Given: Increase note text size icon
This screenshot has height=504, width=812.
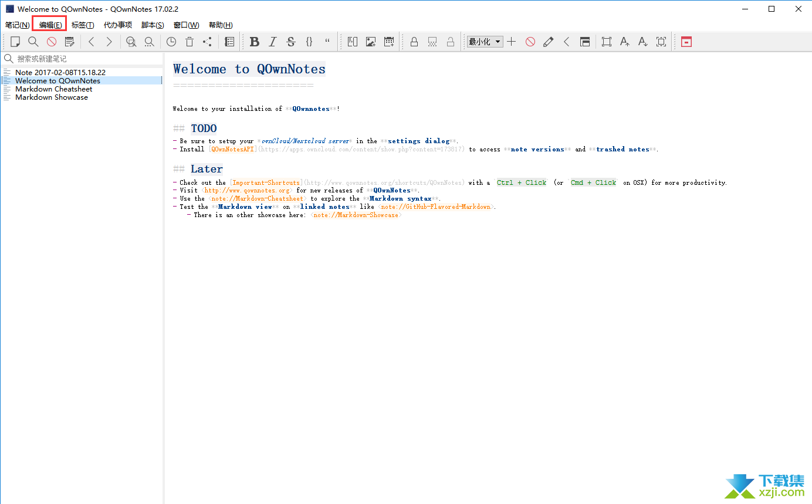Looking at the screenshot, I should click(x=625, y=42).
